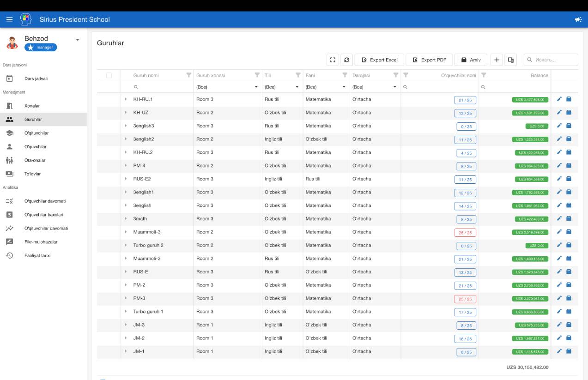
Task: Archive the JM-2 group
Action: (x=569, y=338)
